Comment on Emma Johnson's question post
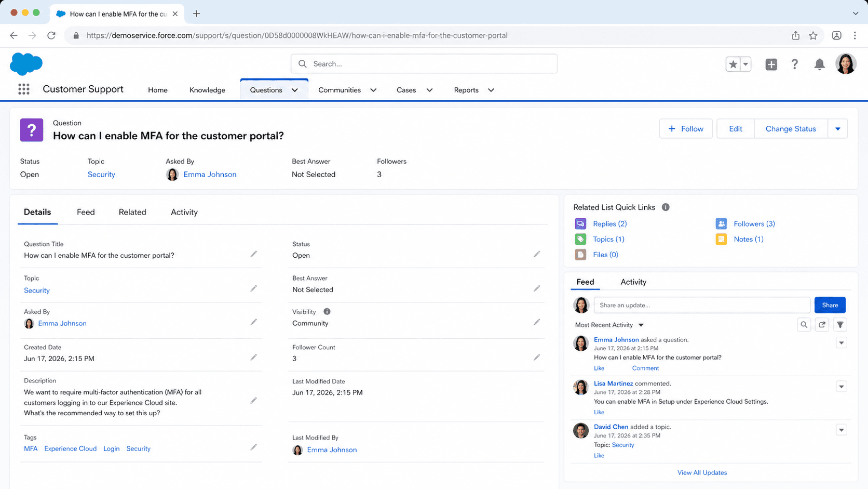This screenshot has height=489, width=868. click(x=645, y=368)
